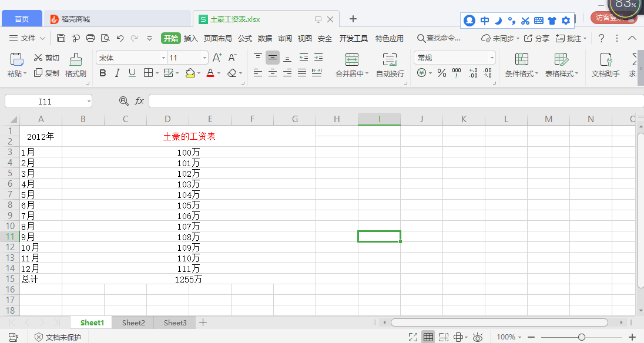Click the insert function fx icon
This screenshot has height=343, width=644.
click(139, 101)
